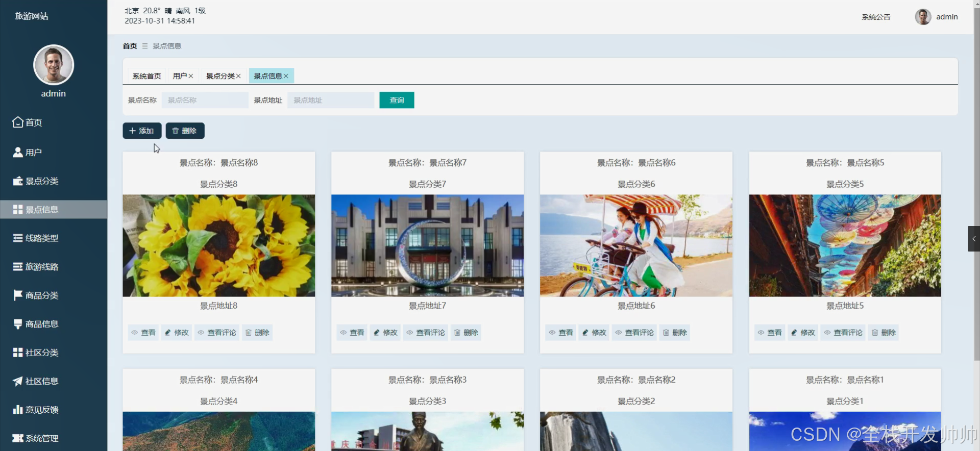View comments for 景点名称6
The image size is (980, 451).
click(x=634, y=333)
